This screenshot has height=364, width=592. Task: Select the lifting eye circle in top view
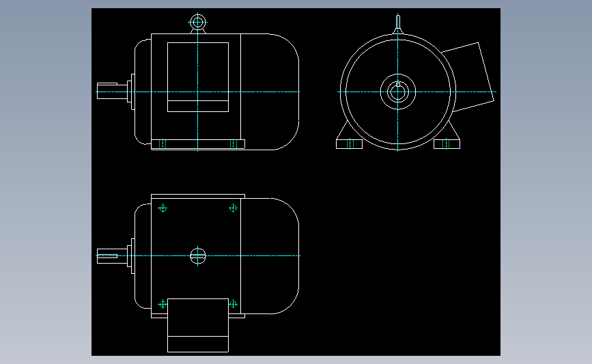click(197, 256)
